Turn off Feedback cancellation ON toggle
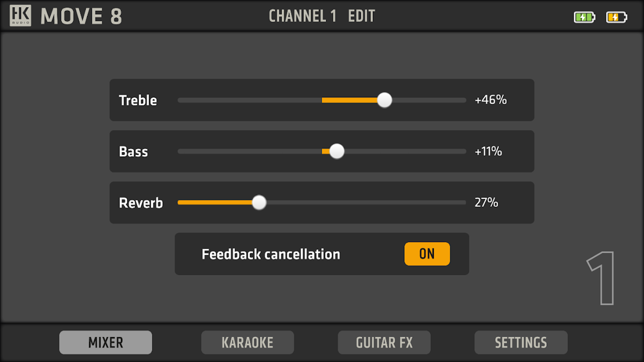 [x=427, y=254]
